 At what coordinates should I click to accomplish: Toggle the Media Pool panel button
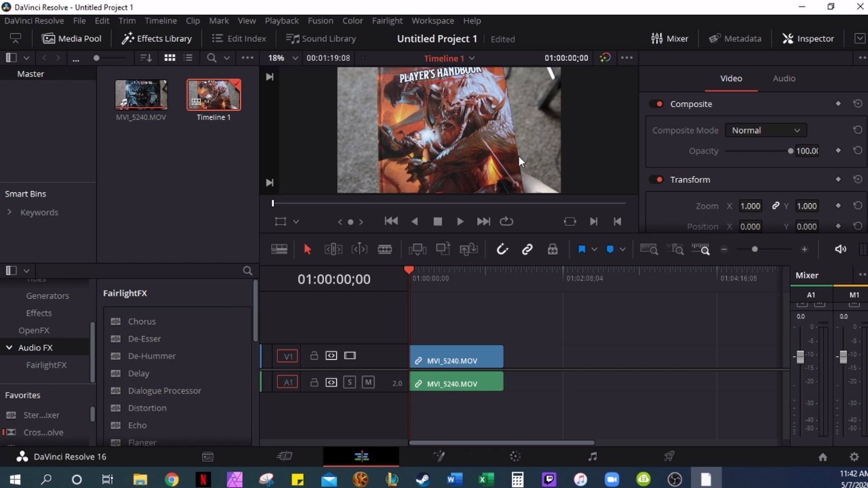pos(72,39)
